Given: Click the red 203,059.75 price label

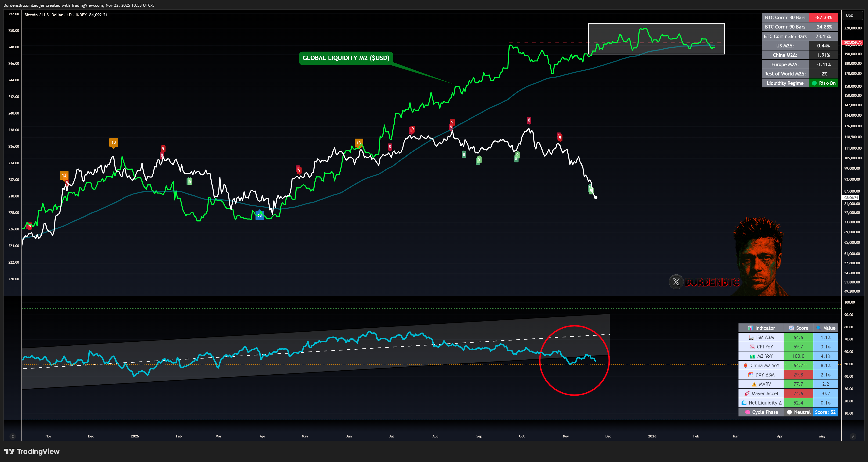Looking at the screenshot, I should [853, 43].
